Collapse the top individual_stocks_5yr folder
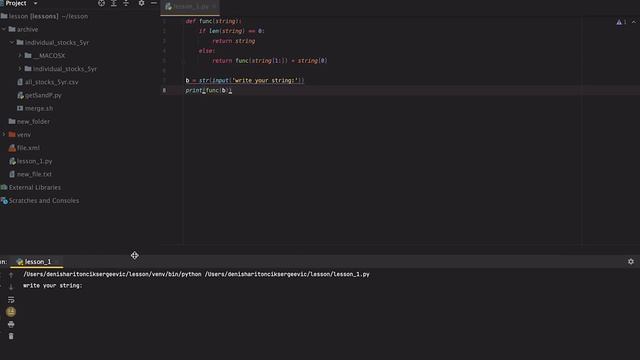Viewport: 640px width, 360px height. tap(12, 42)
